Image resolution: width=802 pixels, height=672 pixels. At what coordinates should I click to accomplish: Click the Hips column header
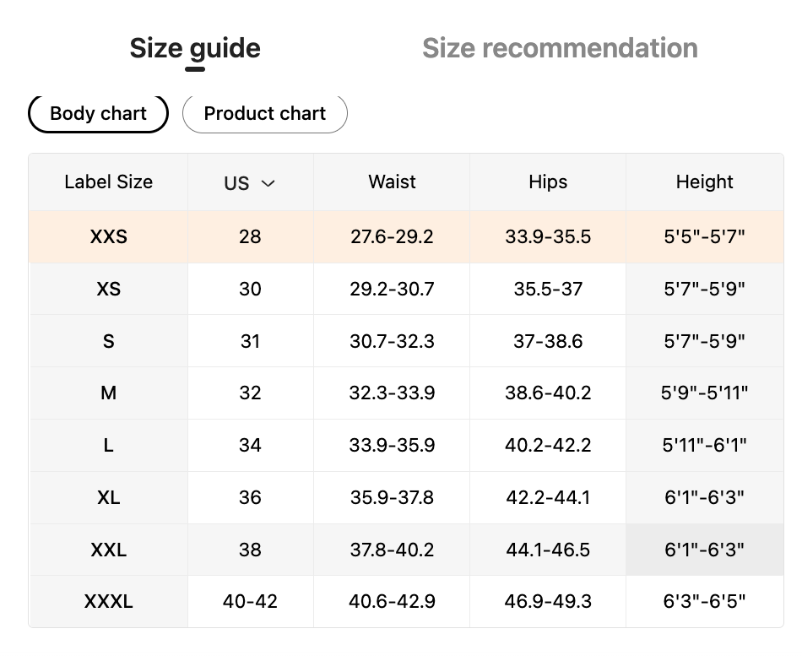click(x=548, y=182)
